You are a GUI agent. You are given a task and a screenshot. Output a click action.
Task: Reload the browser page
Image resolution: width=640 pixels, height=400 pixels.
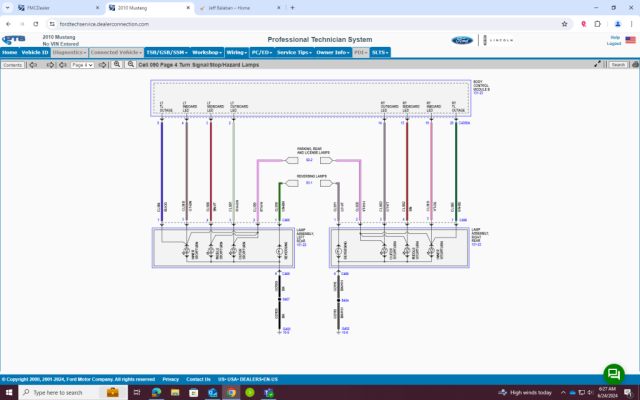pyautogui.click(x=36, y=24)
